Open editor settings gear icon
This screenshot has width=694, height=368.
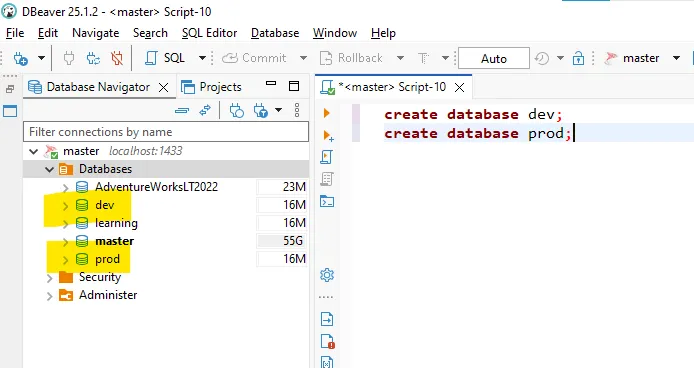[327, 275]
